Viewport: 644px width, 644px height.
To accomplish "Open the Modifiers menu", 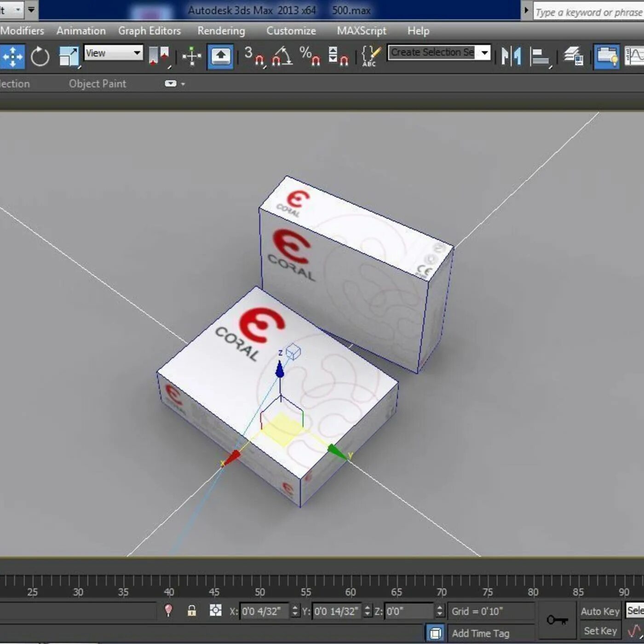I will point(22,31).
